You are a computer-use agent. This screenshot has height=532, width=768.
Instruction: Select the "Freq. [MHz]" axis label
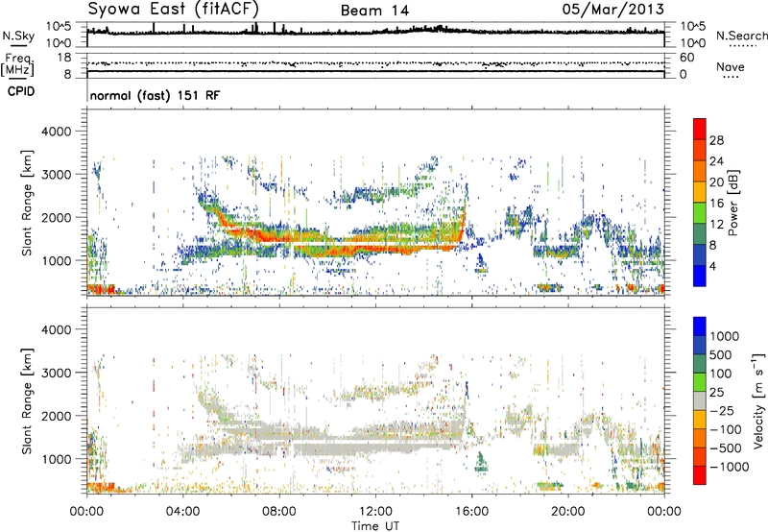(x=17, y=64)
